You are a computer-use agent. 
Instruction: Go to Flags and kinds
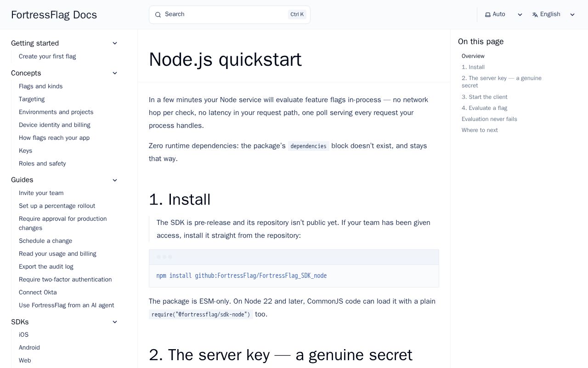click(x=40, y=86)
